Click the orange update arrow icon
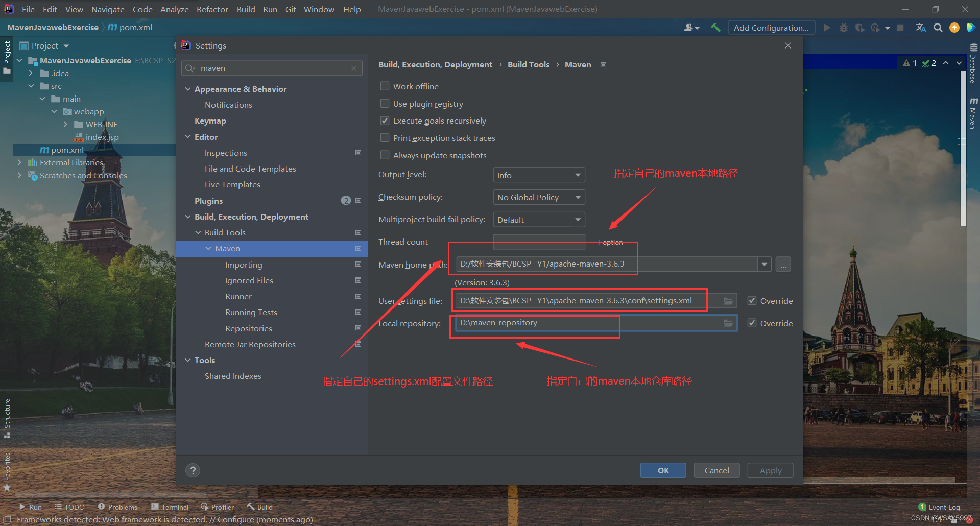980x526 pixels. click(x=954, y=28)
